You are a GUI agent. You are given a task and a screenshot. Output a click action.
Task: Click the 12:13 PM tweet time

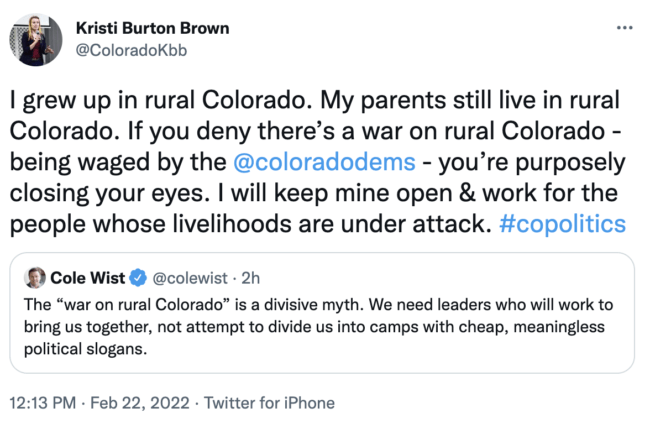click(43, 403)
